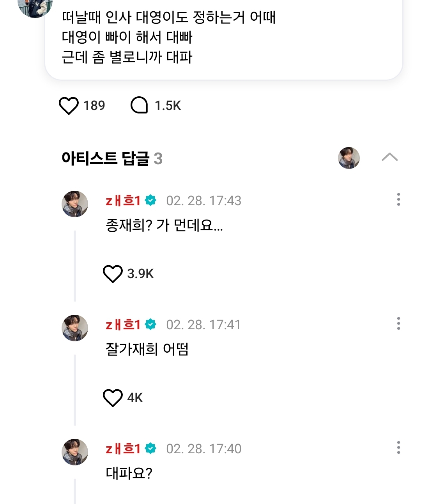Collapse the artist replies section
The width and height of the screenshot is (421, 504).
(389, 157)
